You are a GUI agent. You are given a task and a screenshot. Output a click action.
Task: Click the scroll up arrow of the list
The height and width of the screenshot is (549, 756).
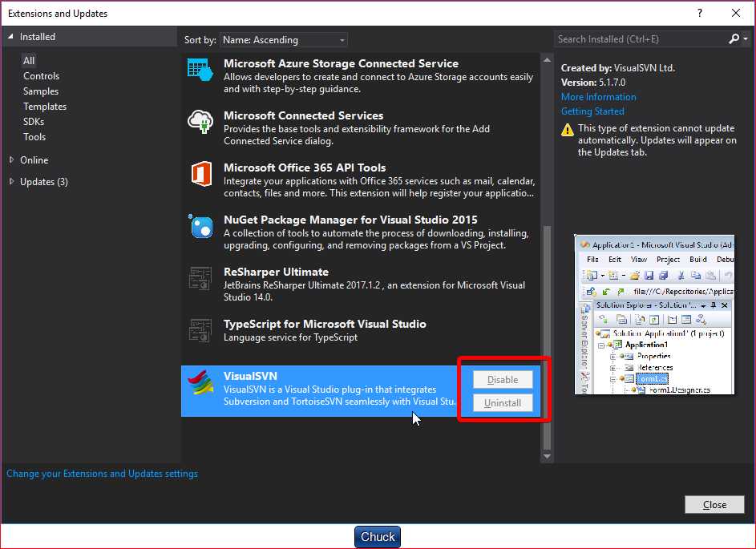coord(547,60)
